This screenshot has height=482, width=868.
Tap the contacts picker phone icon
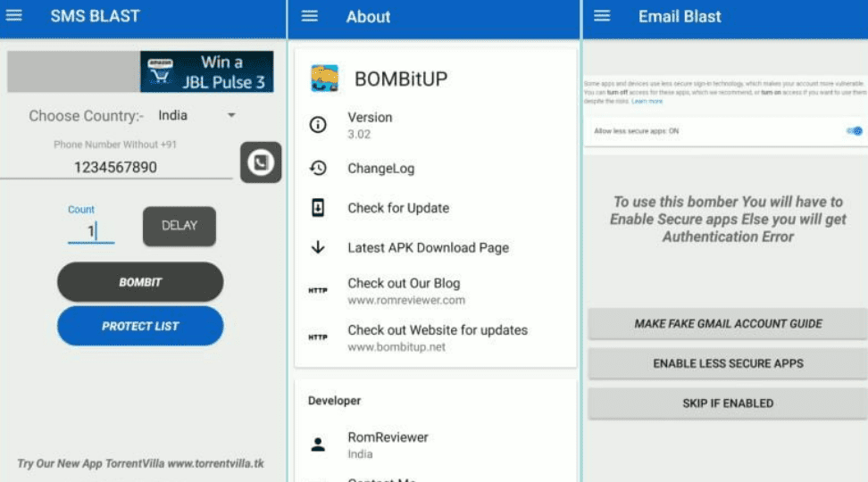tap(261, 162)
